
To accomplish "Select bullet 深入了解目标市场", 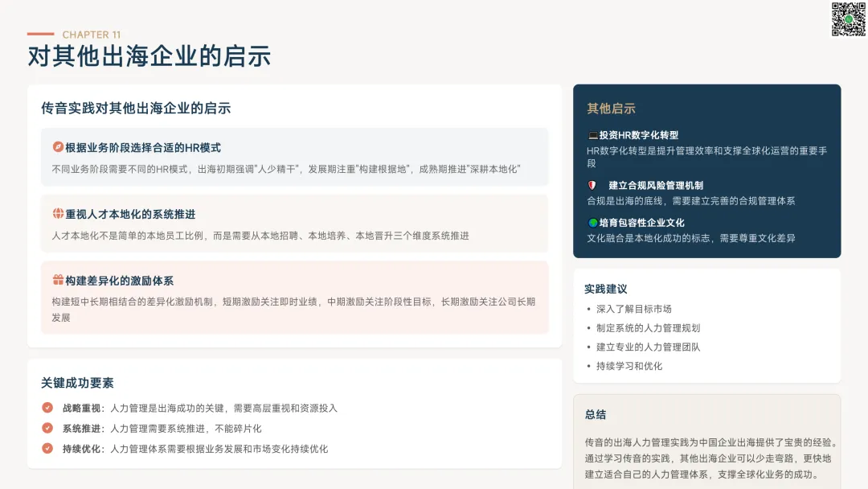I will 634,309.
